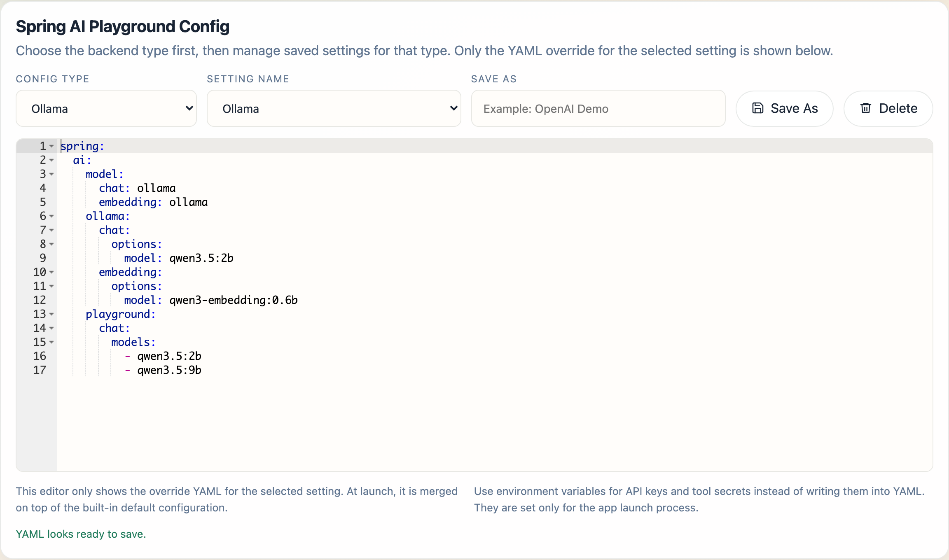Click the 'playground:' key on line 13
The width and height of the screenshot is (949, 560).
pos(121,314)
